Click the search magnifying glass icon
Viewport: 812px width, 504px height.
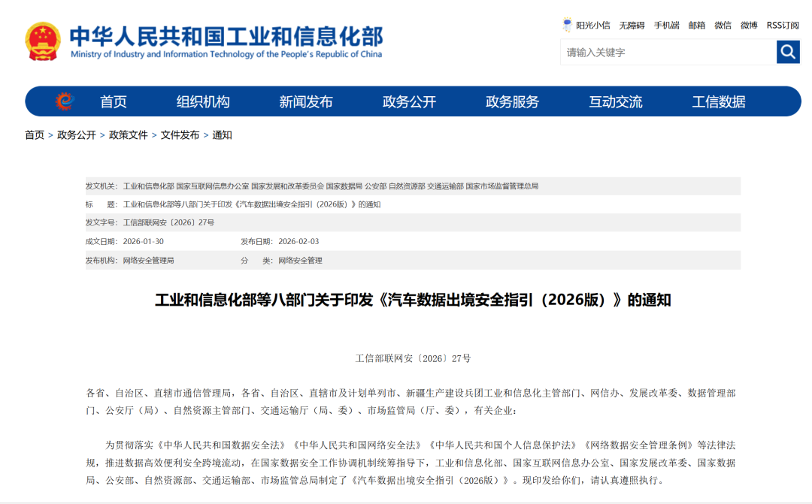787,53
